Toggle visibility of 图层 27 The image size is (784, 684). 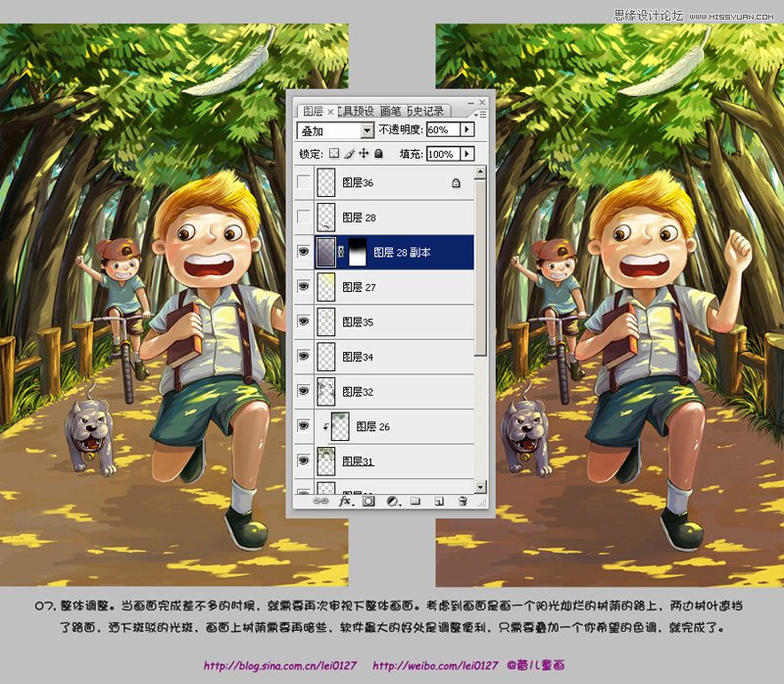(x=304, y=287)
